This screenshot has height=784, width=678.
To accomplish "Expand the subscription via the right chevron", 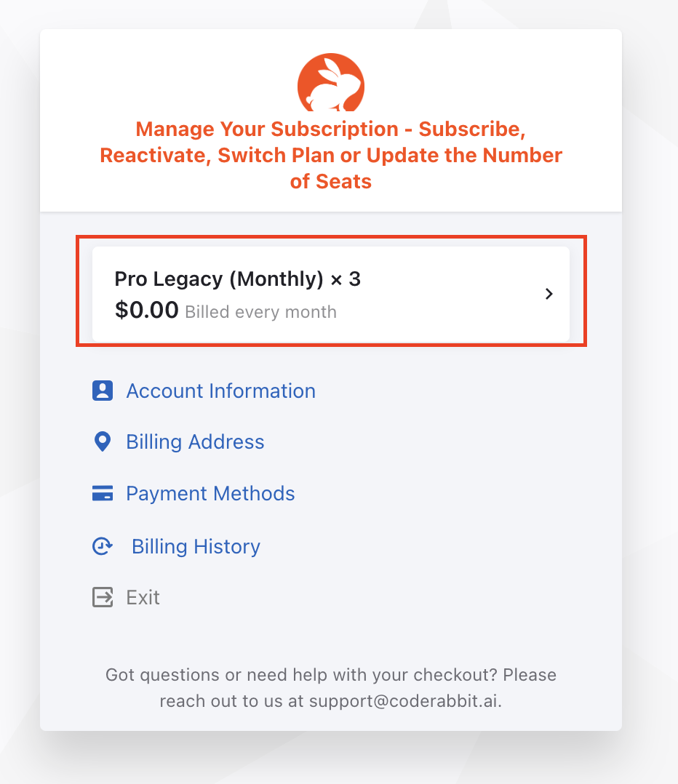I will point(549,294).
